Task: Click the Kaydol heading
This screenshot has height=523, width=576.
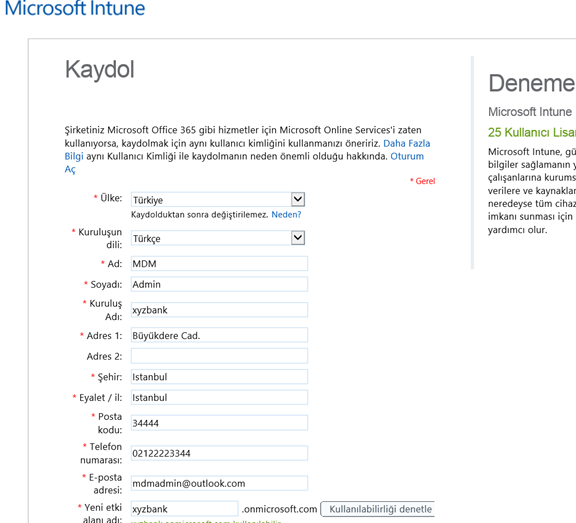Action: (100, 69)
